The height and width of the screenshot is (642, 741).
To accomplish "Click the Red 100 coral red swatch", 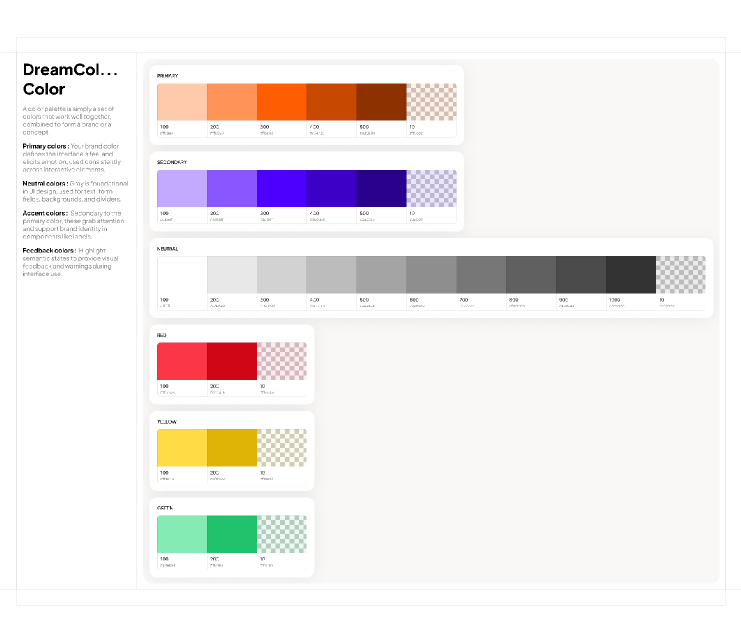I will pos(182,361).
